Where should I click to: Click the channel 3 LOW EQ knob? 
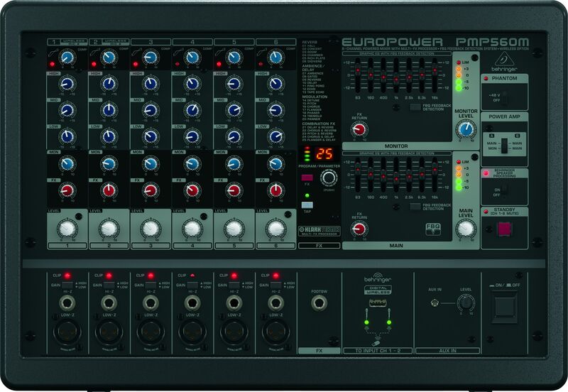151,136
